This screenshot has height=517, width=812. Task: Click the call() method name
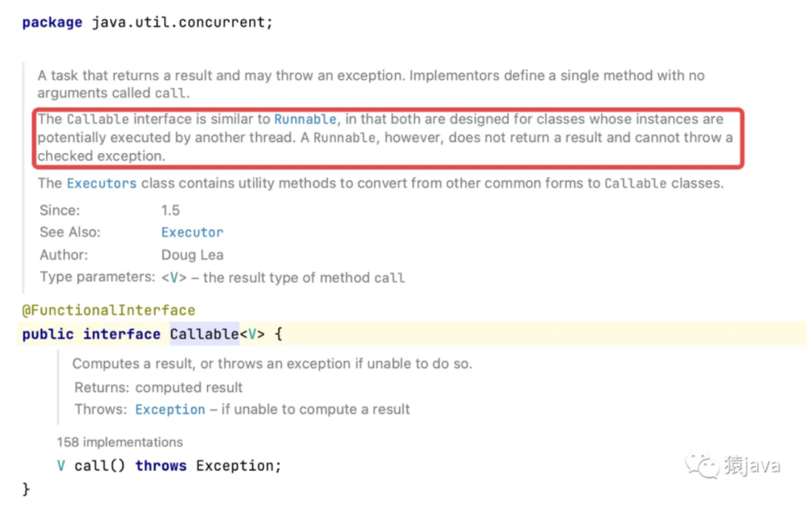coord(99,465)
